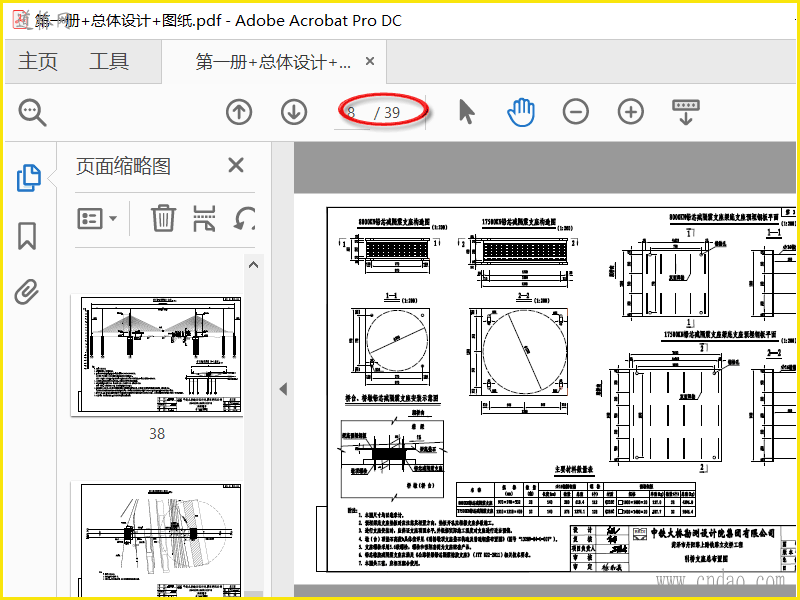This screenshot has height=600, width=800.
Task: Open the page thumbnails sidebar icon
Action: point(29,178)
